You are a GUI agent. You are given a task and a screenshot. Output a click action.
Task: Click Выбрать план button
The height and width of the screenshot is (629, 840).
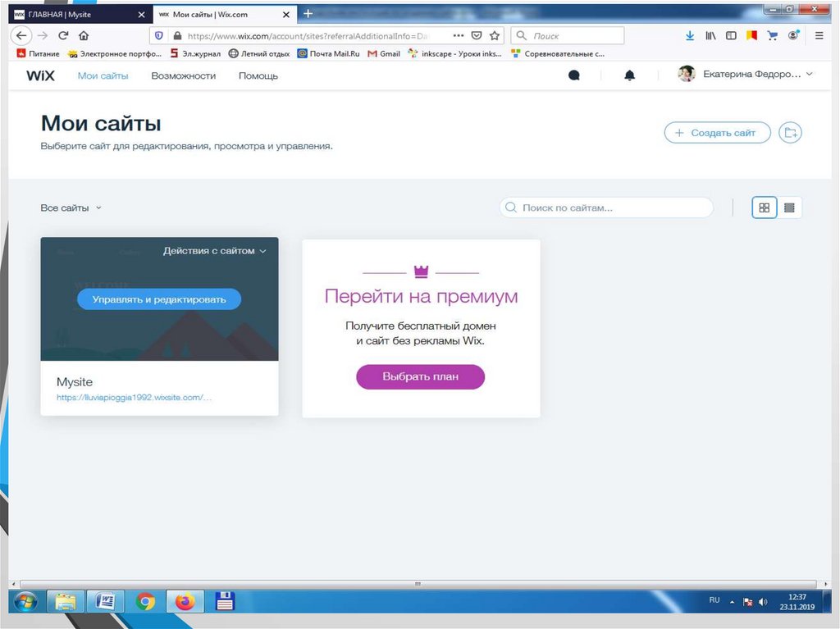click(x=421, y=376)
